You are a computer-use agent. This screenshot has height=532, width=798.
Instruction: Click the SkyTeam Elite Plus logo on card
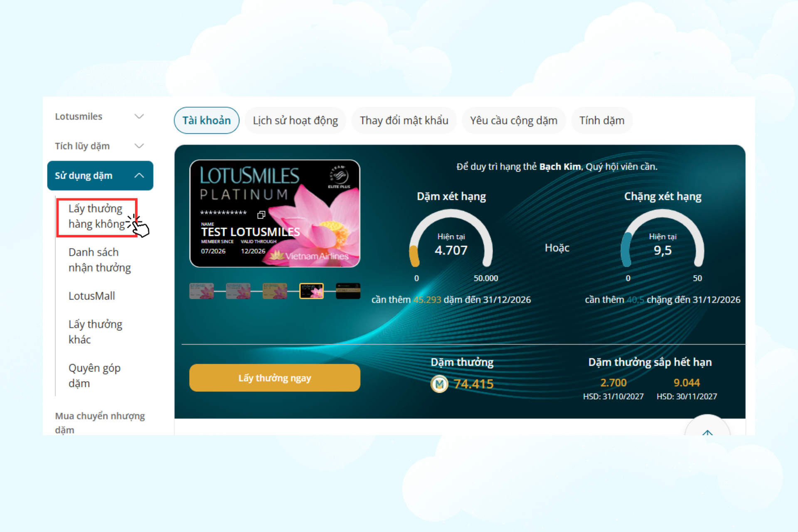click(339, 177)
